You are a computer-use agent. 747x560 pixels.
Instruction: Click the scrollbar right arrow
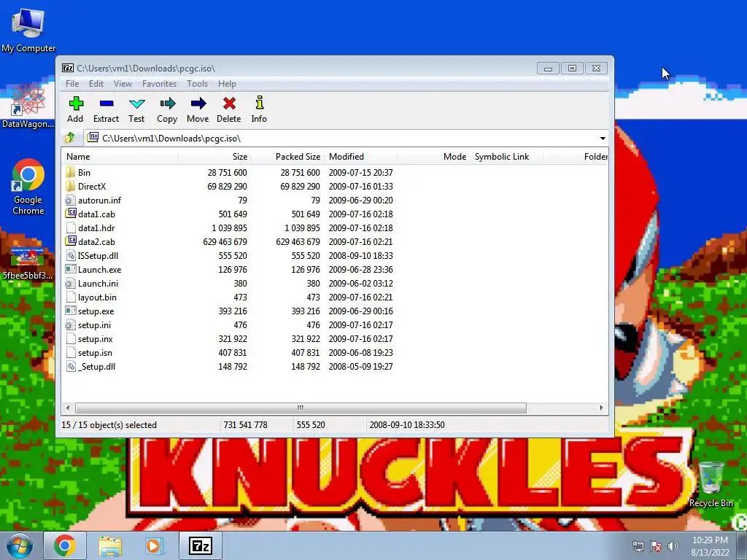click(601, 408)
